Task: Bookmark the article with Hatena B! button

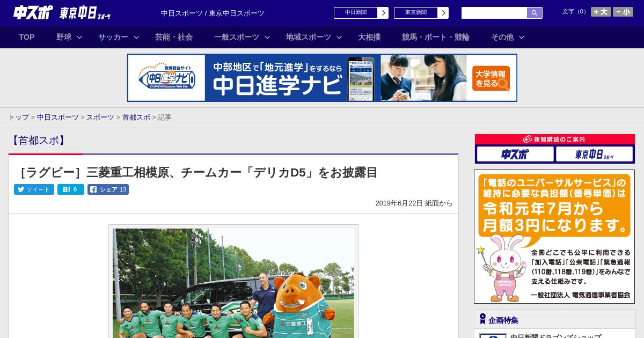Action: point(71,189)
